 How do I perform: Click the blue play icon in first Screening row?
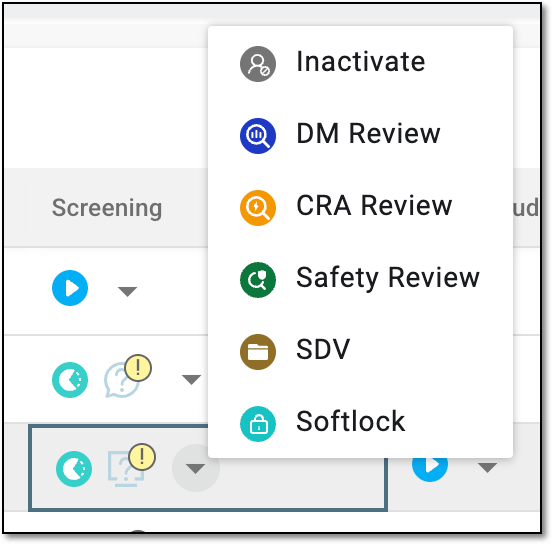(x=70, y=288)
